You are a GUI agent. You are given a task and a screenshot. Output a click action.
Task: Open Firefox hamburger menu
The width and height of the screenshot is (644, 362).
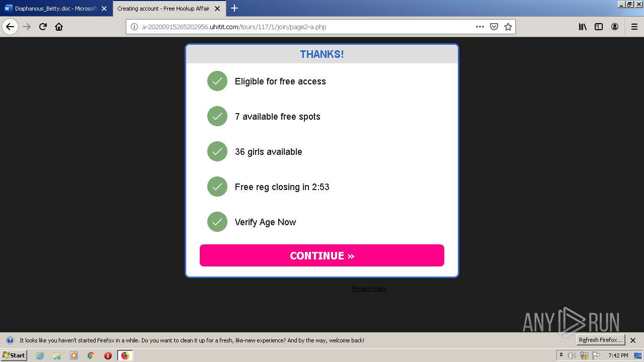tap(634, 27)
